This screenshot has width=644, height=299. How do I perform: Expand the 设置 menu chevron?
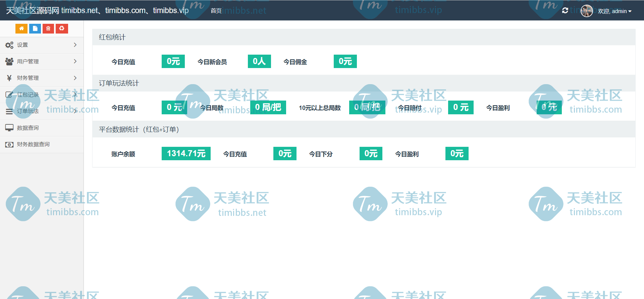75,45
